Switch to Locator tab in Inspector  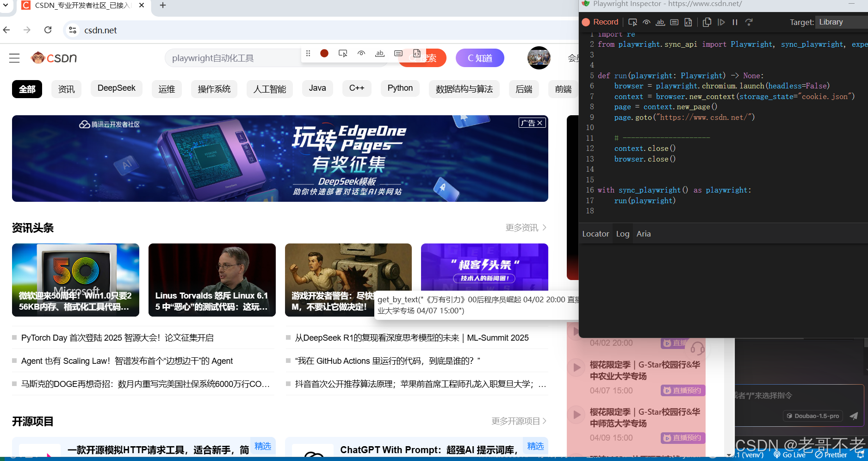[595, 234]
